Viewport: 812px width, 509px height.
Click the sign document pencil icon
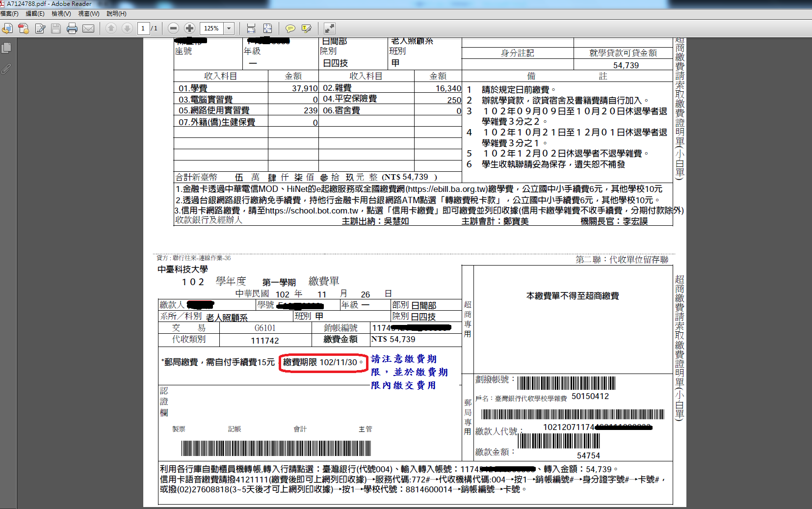[x=40, y=28]
